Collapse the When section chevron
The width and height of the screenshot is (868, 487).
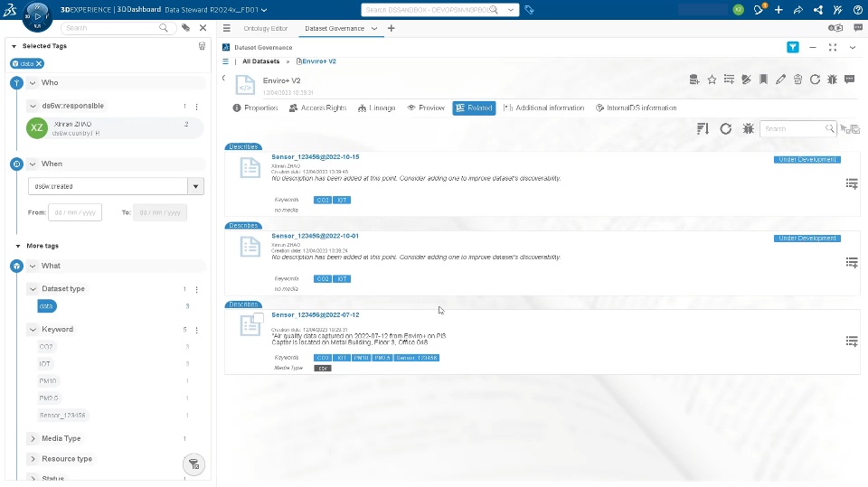[x=33, y=164]
